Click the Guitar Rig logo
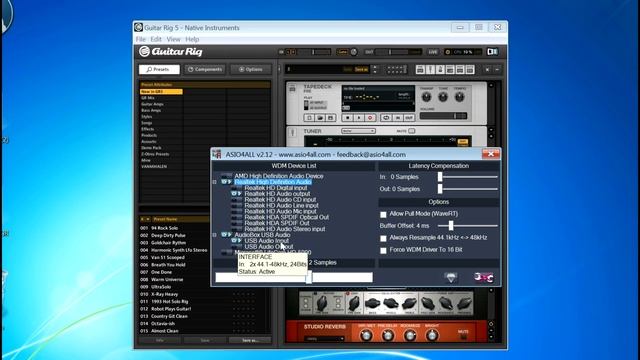The width and height of the screenshot is (640, 360). (171, 52)
